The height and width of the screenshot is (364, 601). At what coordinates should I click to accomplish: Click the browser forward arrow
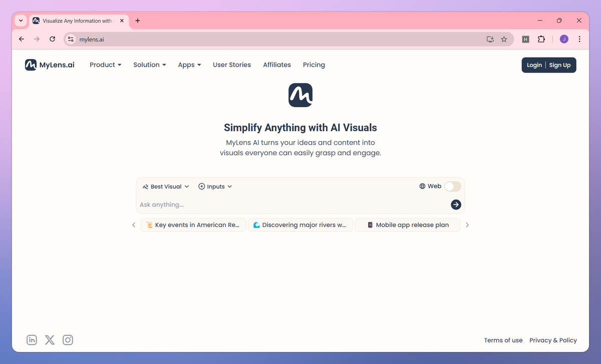coord(37,39)
